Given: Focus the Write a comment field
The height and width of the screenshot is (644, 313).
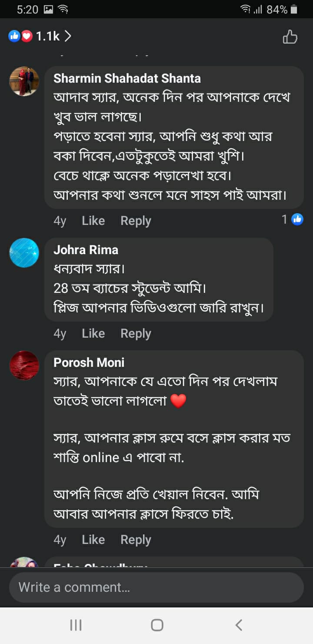Looking at the screenshot, I should 156,587.
